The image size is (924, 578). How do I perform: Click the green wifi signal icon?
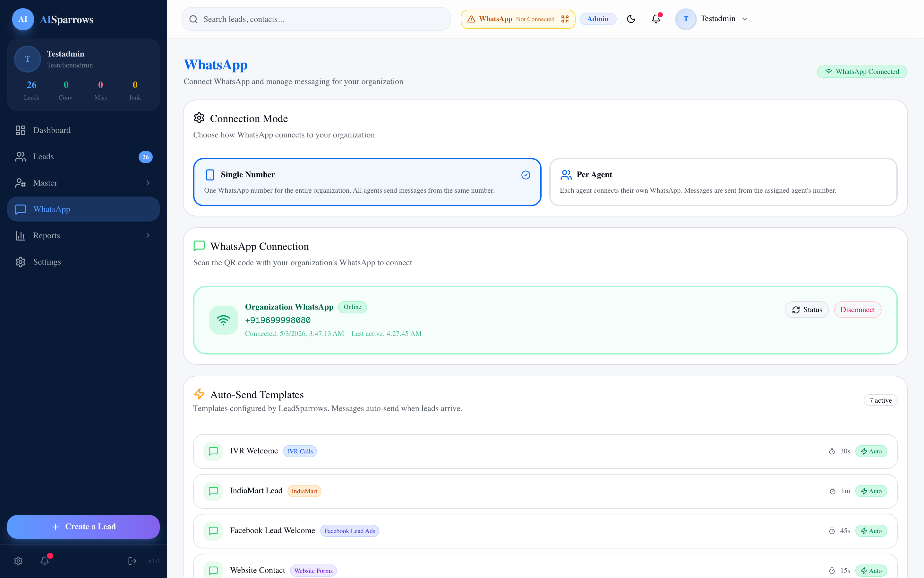tap(223, 320)
